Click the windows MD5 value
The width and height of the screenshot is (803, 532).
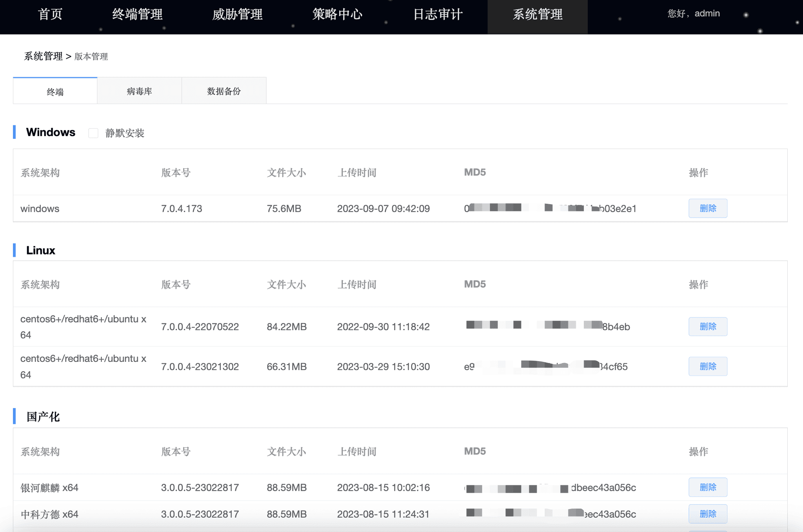click(x=550, y=209)
